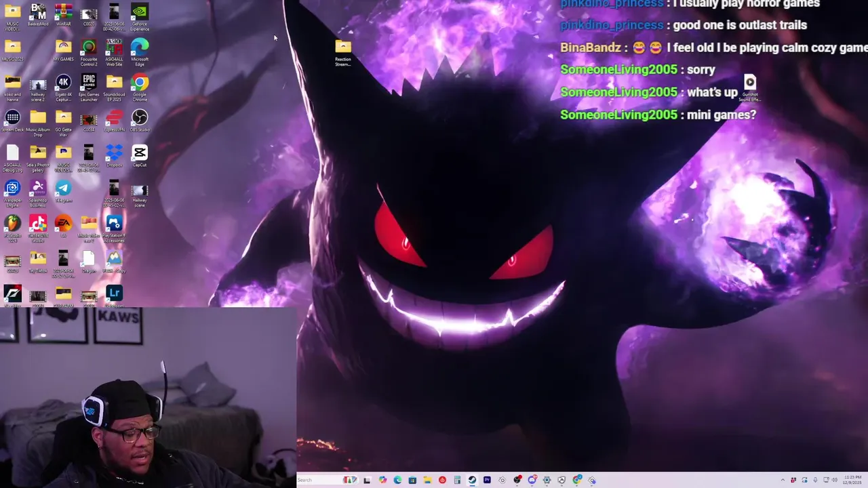Launch Lightroom from the desktop
The width and height of the screenshot is (868, 488).
(x=114, y=296)
